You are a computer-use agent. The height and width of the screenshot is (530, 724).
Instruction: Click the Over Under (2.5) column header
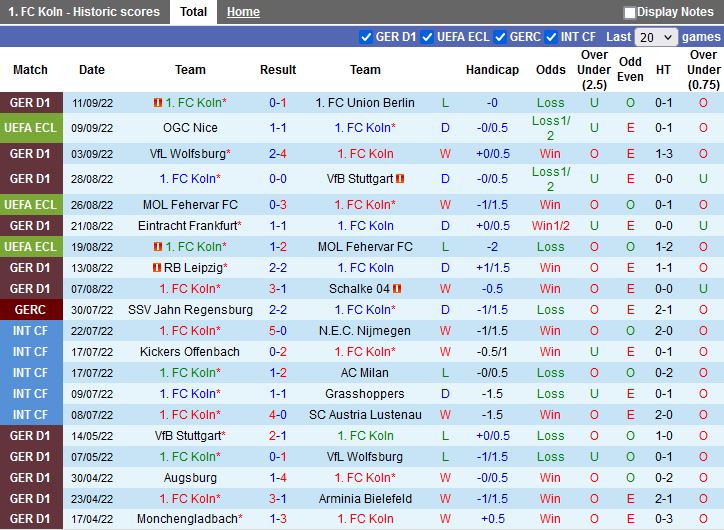click(594, 70)
